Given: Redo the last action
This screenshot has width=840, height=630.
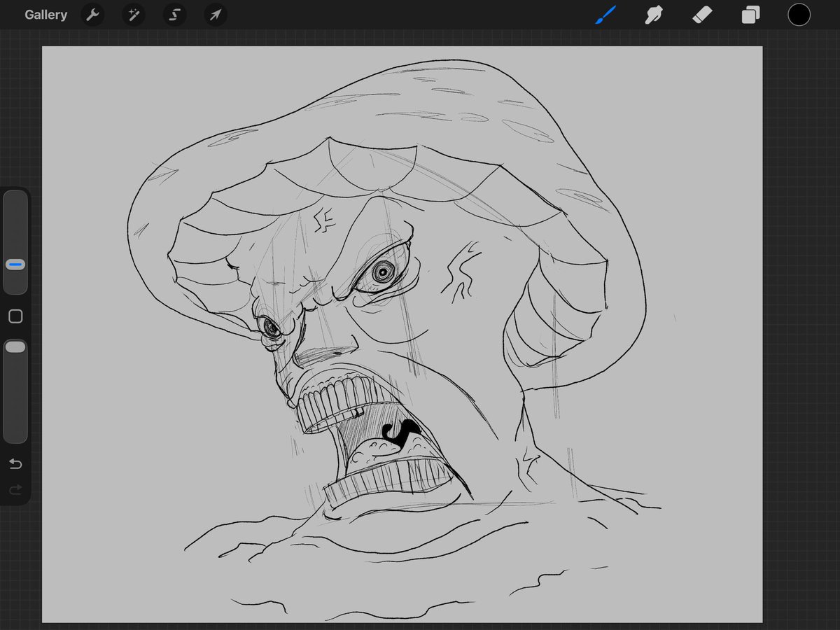Looking at the screenshot, I should click(x=15, y=490).
